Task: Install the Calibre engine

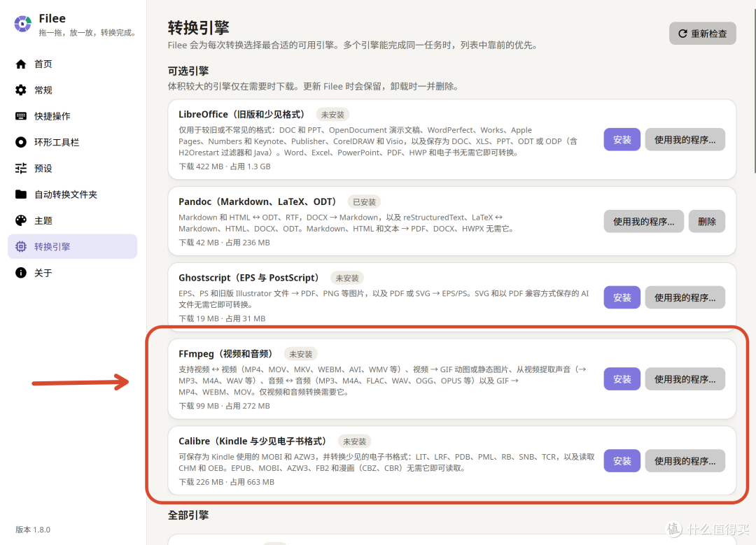Action: [x=622, y=461]
